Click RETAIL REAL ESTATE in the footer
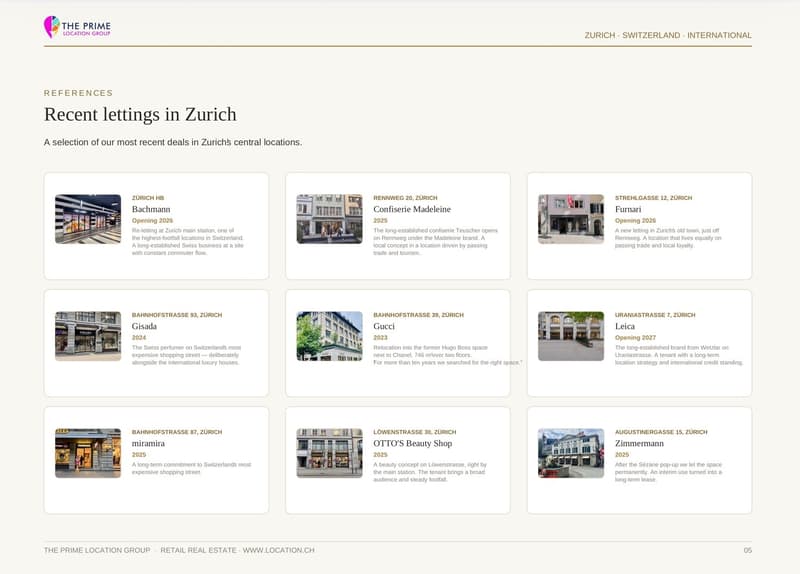Image resolution: width=800 pixels, height=574 pixels. point(198,550)
